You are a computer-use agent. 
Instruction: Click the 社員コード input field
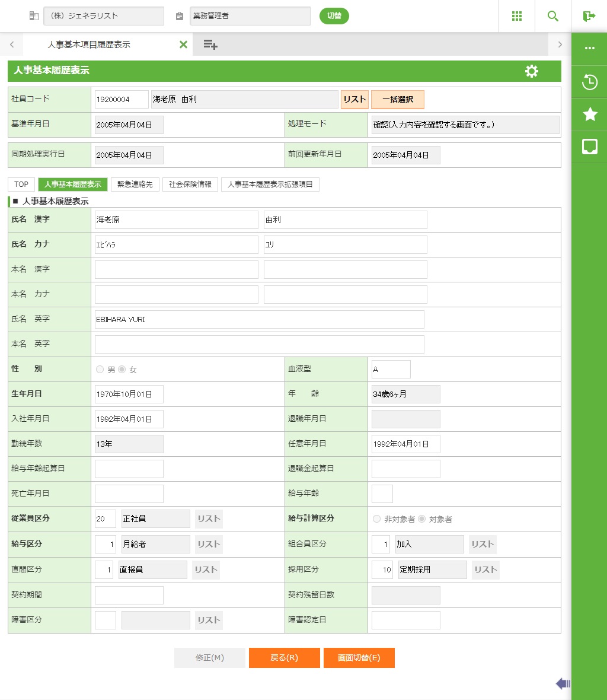pos(122,100)
